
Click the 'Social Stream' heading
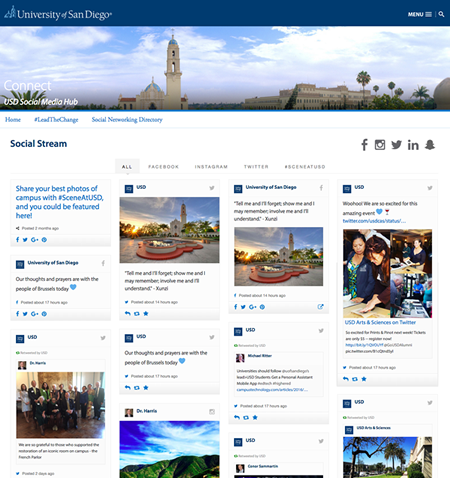coord(38,144)
